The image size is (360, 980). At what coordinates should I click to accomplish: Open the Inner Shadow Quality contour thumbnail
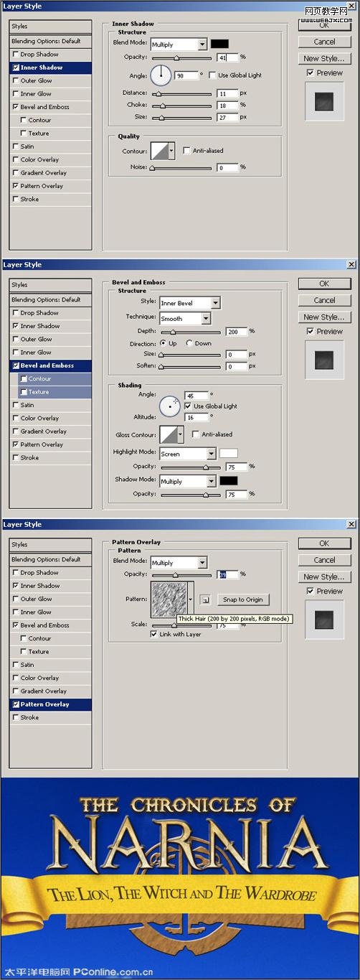(x=158, y=151)
